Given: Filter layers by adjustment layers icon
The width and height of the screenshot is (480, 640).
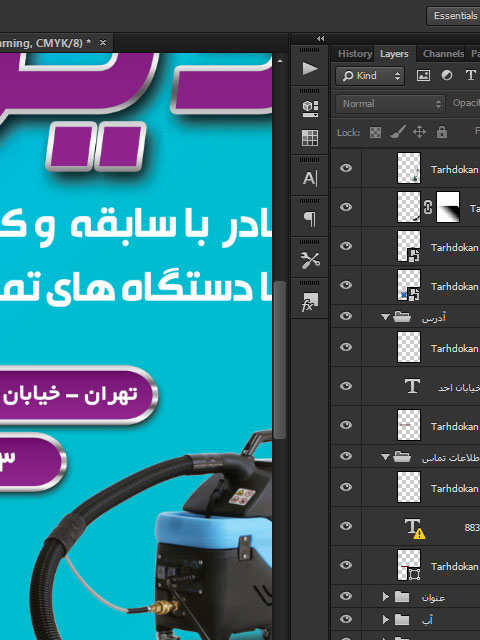Looking at the screenshot, I should (447, 76).
